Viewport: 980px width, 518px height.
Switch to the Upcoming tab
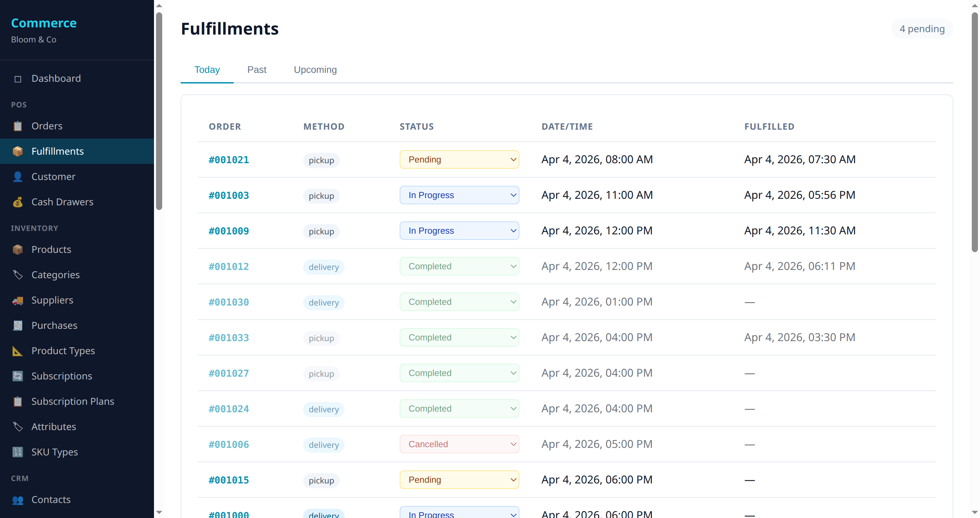[x=315, y=69]
